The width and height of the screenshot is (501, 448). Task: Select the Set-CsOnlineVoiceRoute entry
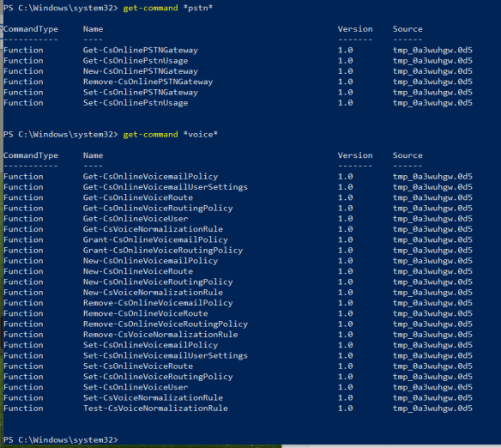pyautogui.click(x=138, y=366)
